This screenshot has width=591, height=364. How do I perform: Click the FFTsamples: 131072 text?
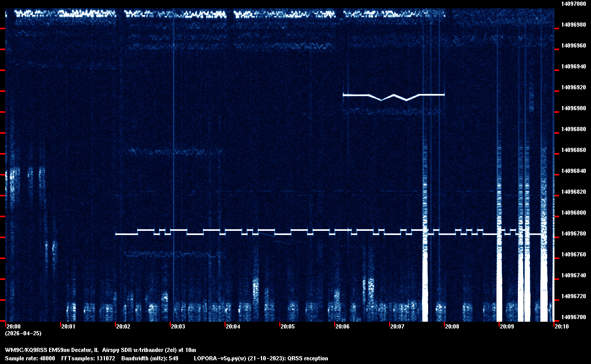point(88,358)
